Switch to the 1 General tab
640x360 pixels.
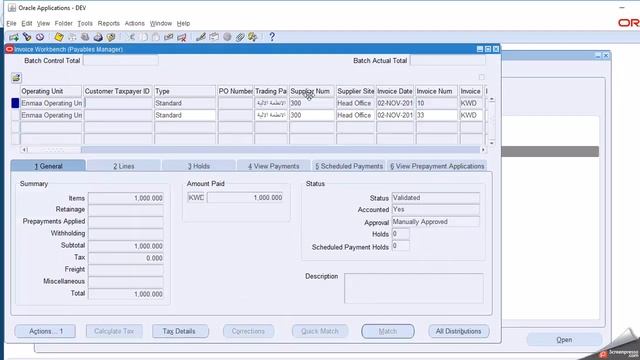[x=48, y=166]
